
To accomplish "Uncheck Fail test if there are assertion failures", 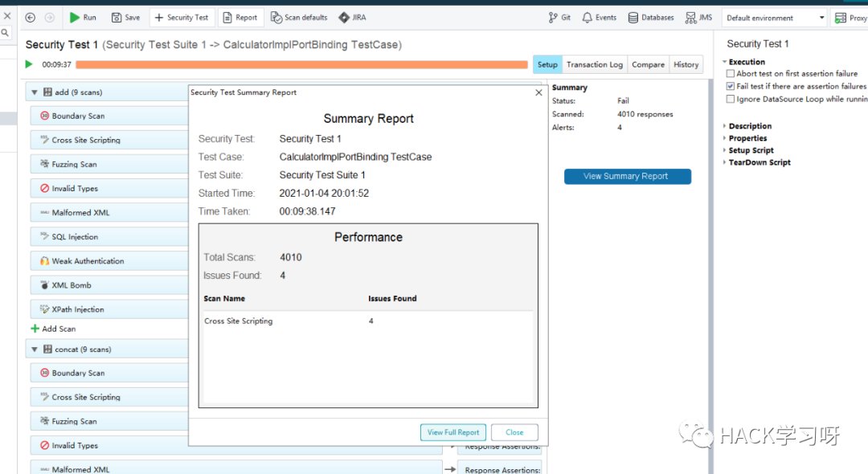I will coord(730,86).
